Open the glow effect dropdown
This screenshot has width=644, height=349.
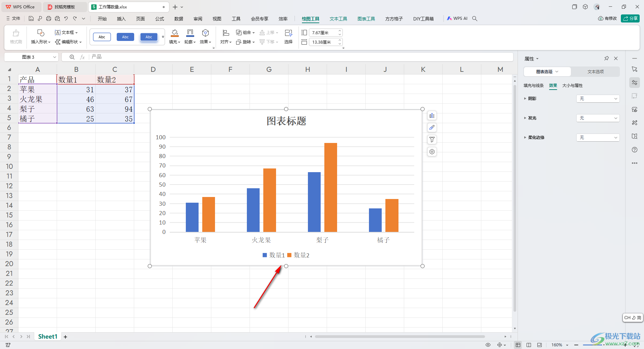[x=598, y=118]
